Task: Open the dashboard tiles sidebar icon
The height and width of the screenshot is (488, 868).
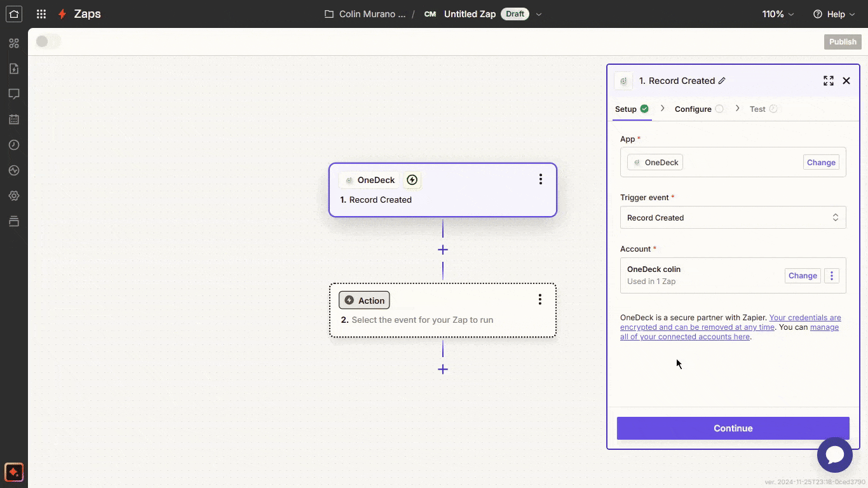Action: tap(14, 43)
